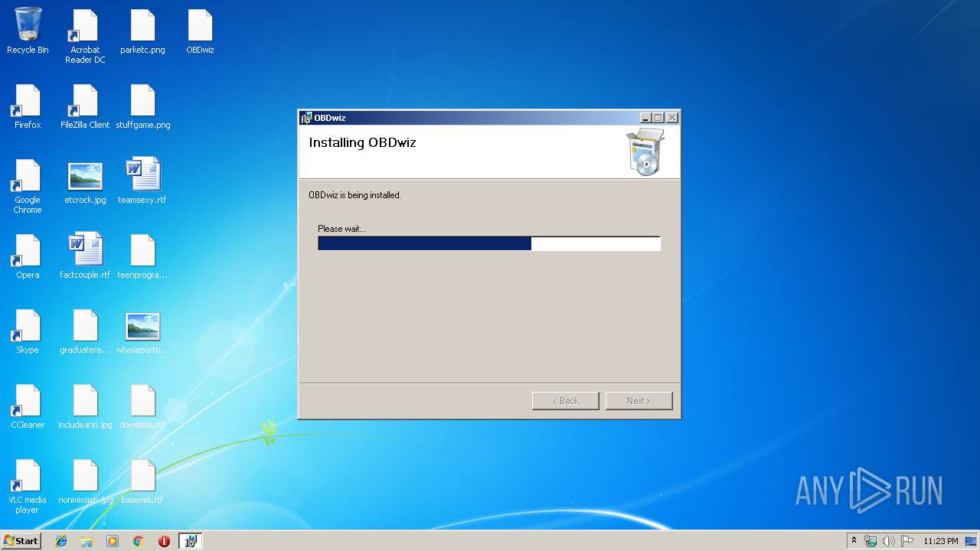Open CCleaner desktop shortcut
This screenshot has height=551, width=980.
[x=28, y=406]
